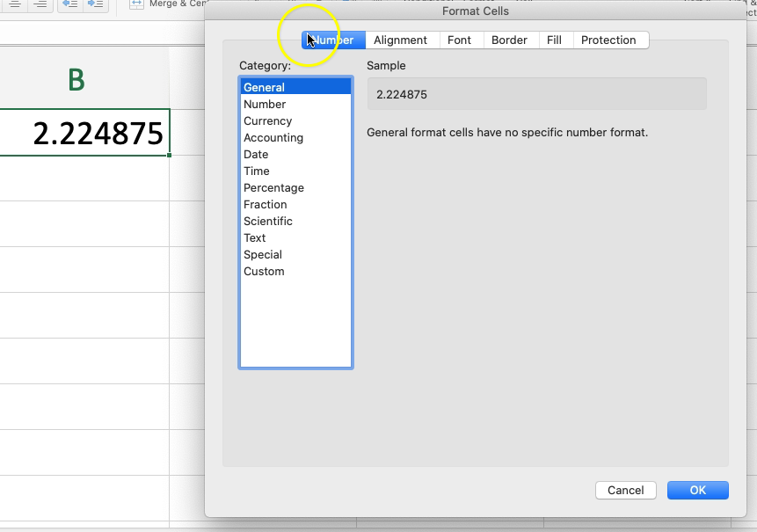Image resolution: width=757 pixels, height=532 pixels.
Task: Open the Fill tab
Action: (555, 40)
